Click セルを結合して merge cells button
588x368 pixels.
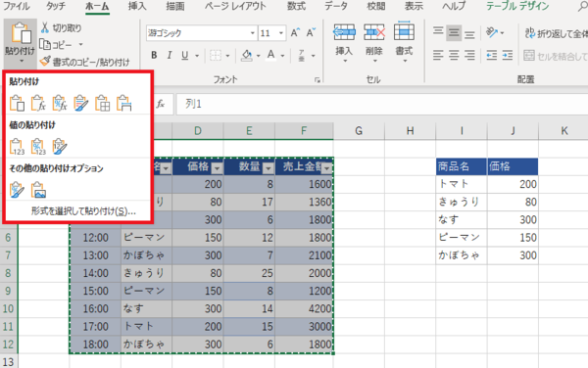(556, 56)
